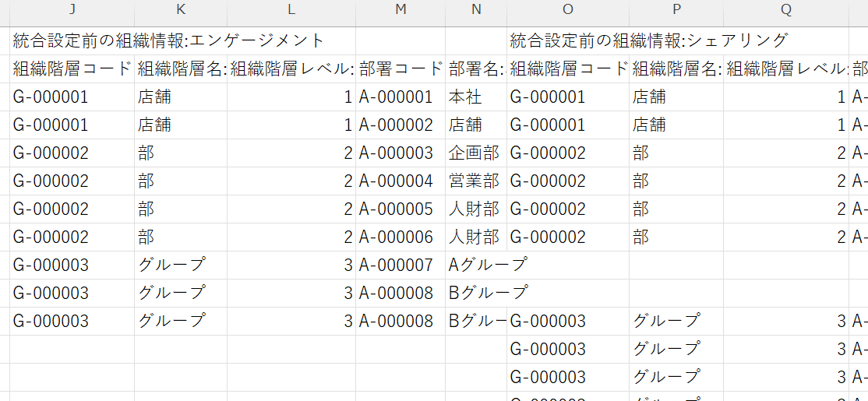Click the シェアリング organization title cell
Screen dimensions: 868x401
648,40
